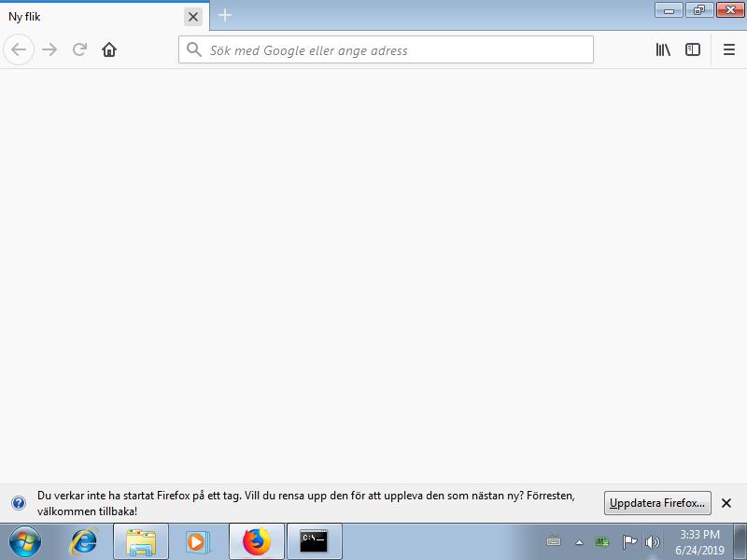The height and width of the screenshot is (560, 747).
Task: Reload the current page
Action: (x=79, y=49)
